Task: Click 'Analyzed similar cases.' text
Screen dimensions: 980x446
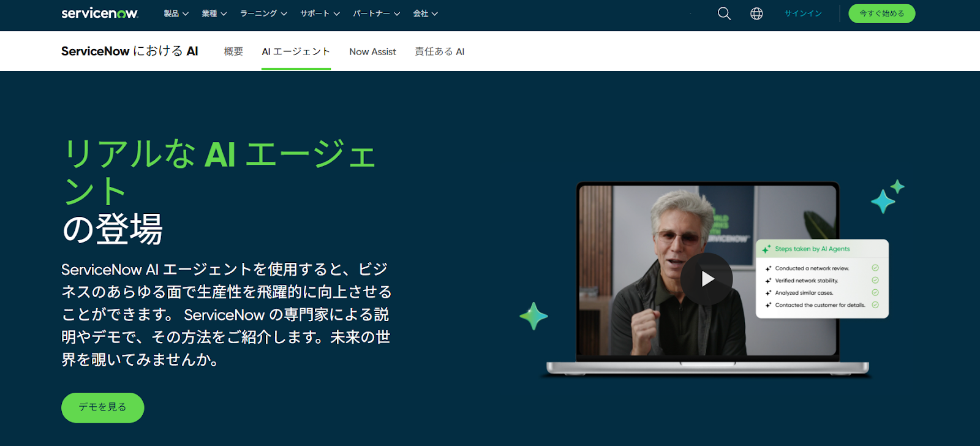Action: click(804, 293)
